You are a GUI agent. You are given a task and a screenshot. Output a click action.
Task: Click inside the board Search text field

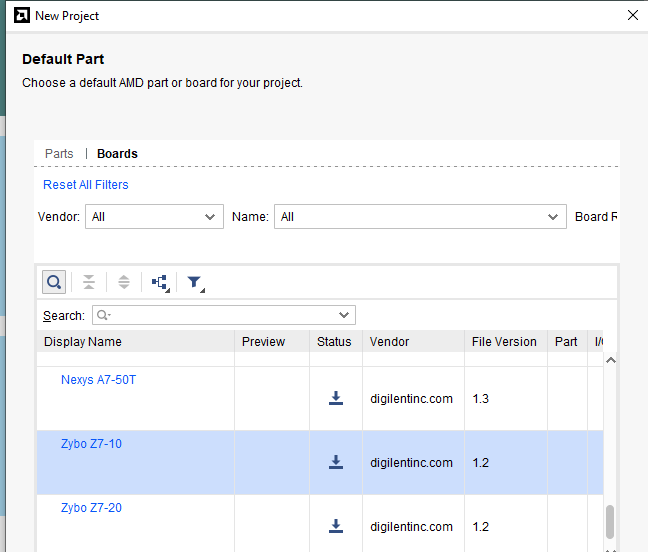[x=220, y=316]
